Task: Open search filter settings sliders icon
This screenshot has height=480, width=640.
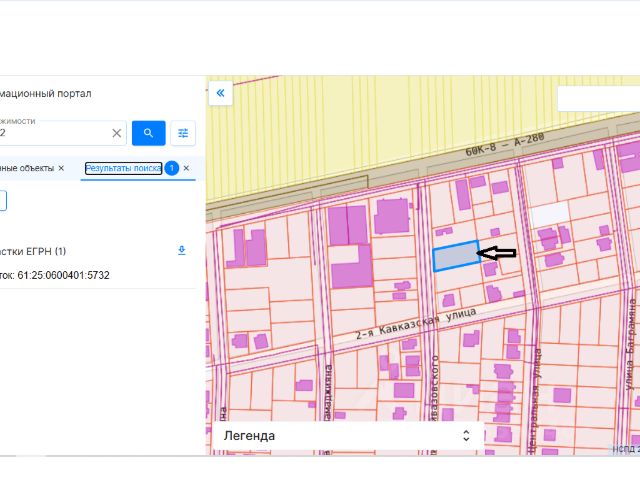Action: coord(183,133)
